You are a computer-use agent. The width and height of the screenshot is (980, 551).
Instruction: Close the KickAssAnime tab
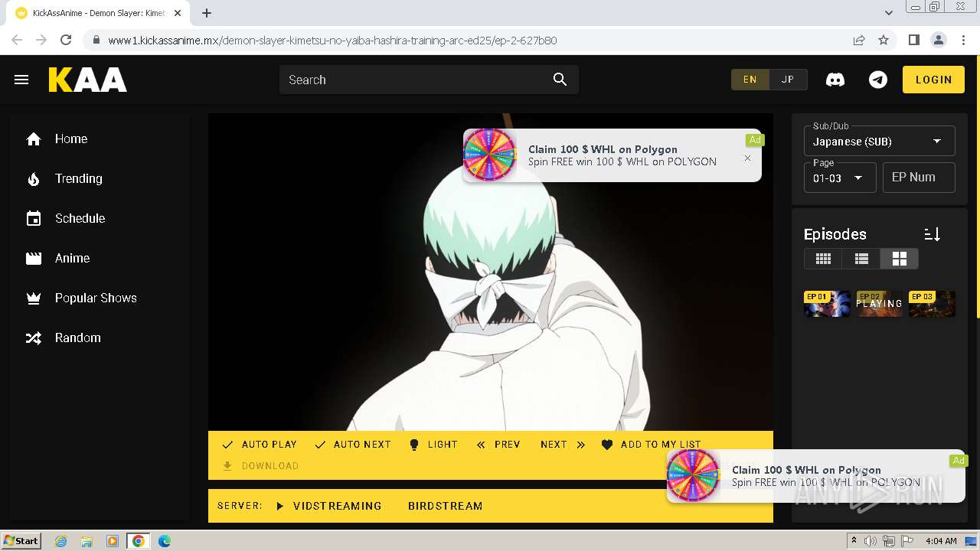tap(178, 13)
